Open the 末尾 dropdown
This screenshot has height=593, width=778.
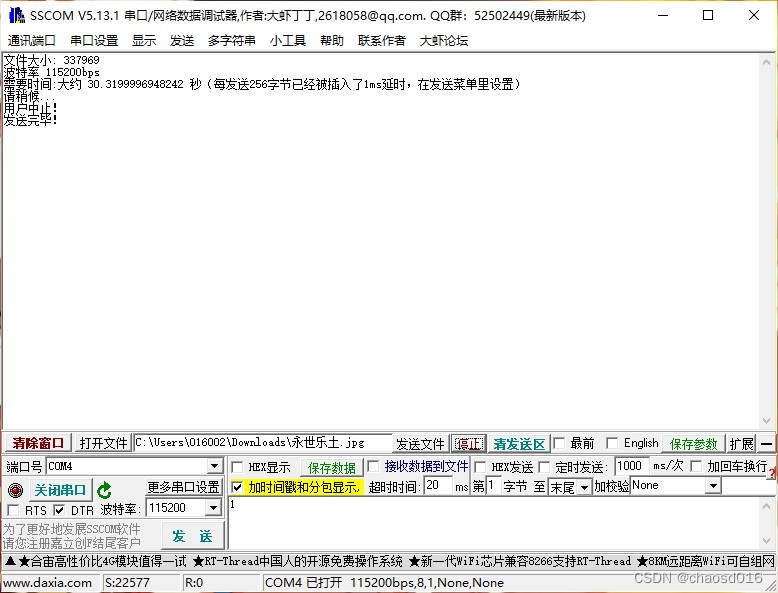click(584, 487)
